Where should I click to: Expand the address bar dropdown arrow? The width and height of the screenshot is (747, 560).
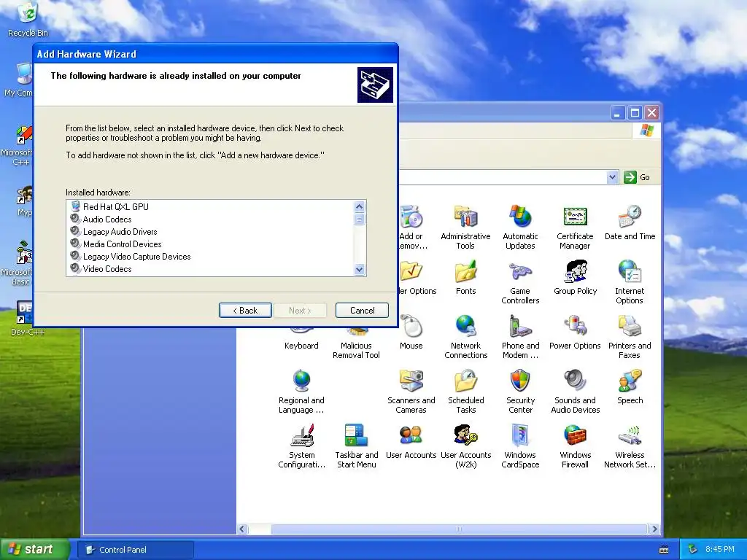point(612,177)
